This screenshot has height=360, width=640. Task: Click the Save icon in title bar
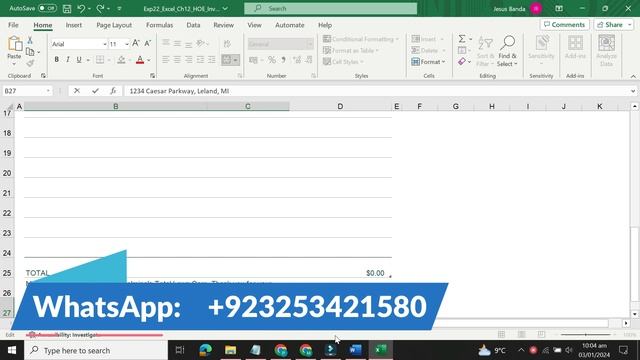tap(67, 9)
